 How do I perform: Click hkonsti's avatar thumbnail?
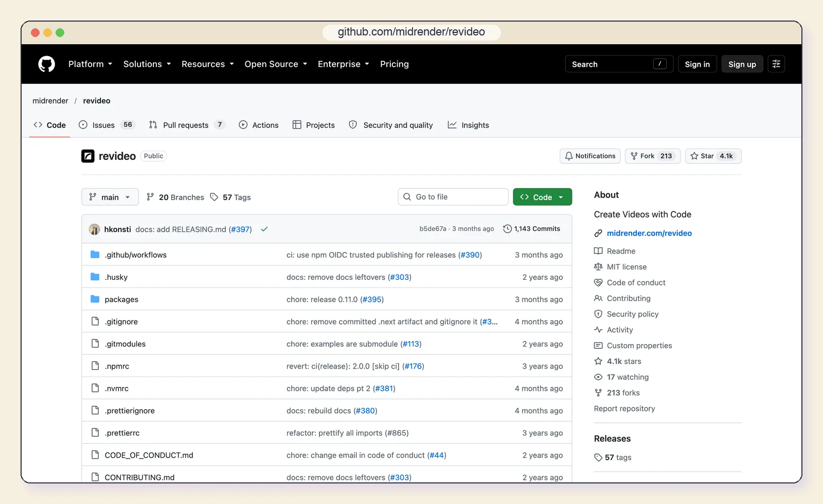(94, 229)
